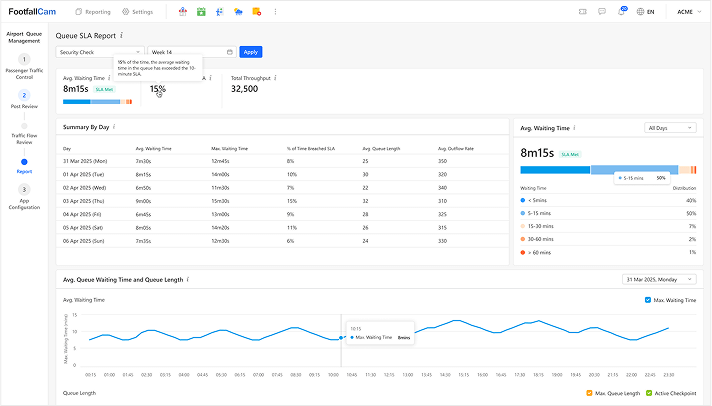Toggle the Active Checkpoint checkbox
712x406 pixels.
pos(649,393)
